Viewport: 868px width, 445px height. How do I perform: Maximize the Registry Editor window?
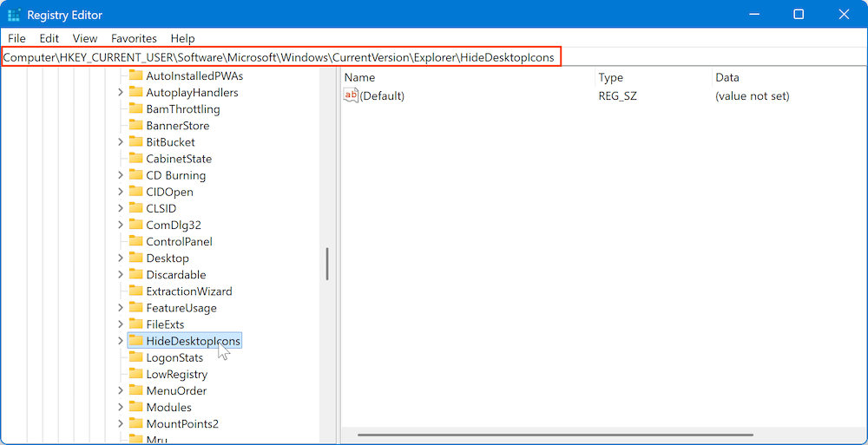799,15
